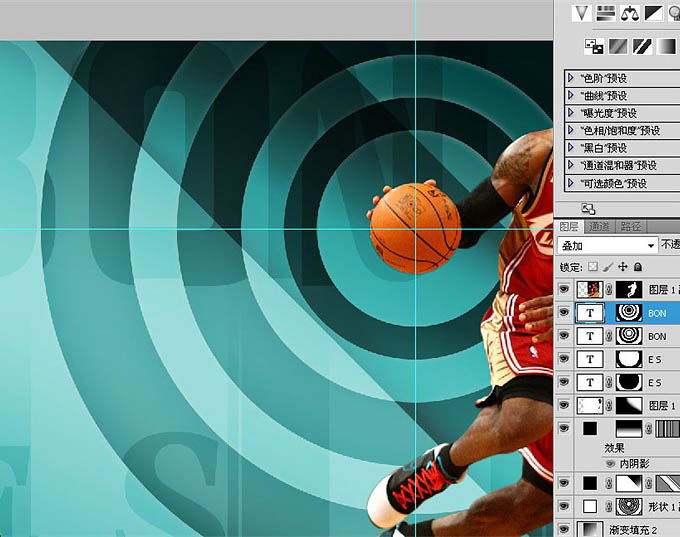Image resolution: width=680 pixels, height=537 pixels.
Task: Switch to the 图层 layers tab
Action: click(x=569, y=226)
